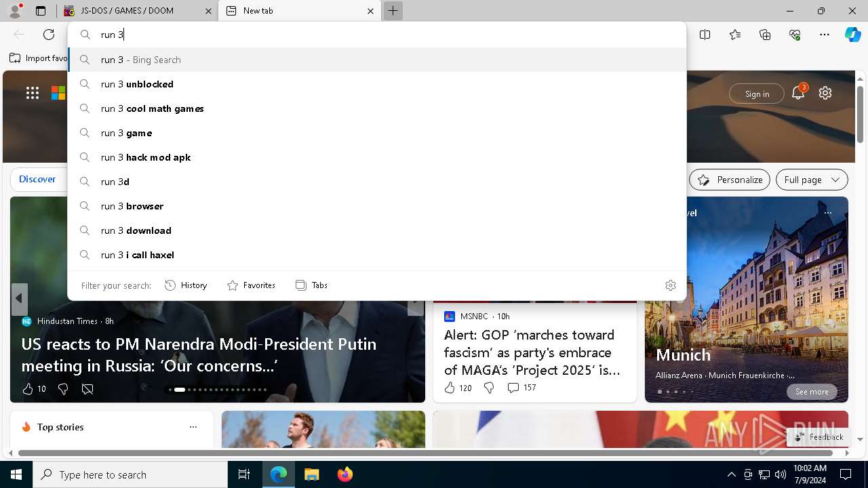
Task: Open the MSNBC GOP marches toward fascism article
Action: pyautogui.click(x=532, y=352)
